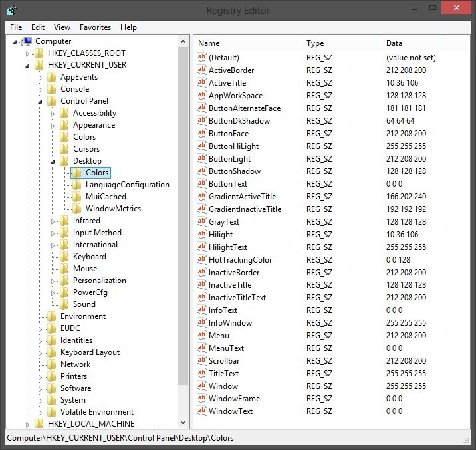Click the string icon beside ButtonFace
Image resolution: width=476 pixels, height=450 pixels.
(x=202, y=133)
